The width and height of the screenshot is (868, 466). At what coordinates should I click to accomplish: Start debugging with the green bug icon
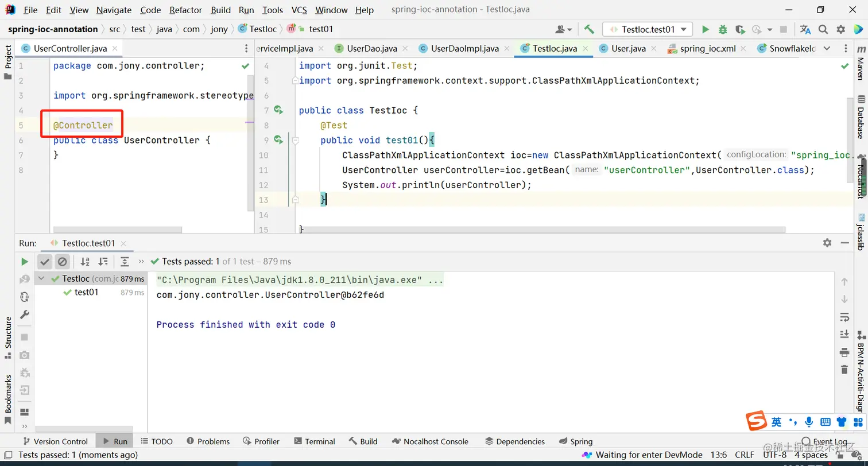(723, 29)
